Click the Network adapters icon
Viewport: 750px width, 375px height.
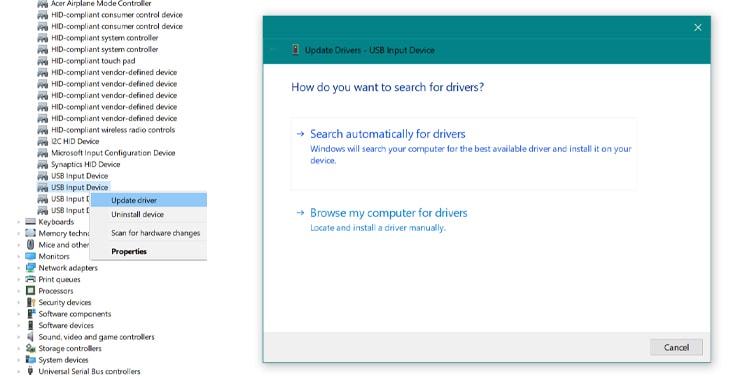click(31, 268)
